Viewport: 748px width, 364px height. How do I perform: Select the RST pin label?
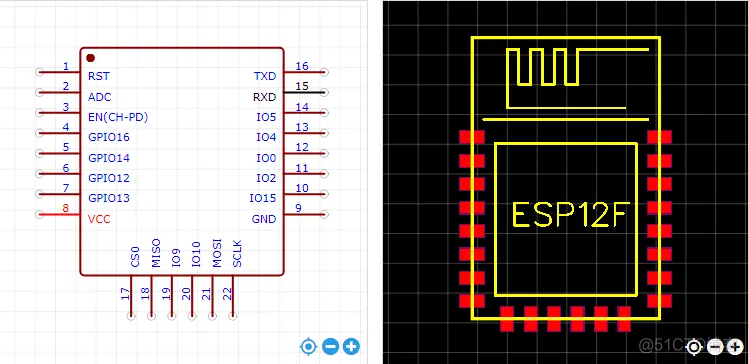(99, 76)
